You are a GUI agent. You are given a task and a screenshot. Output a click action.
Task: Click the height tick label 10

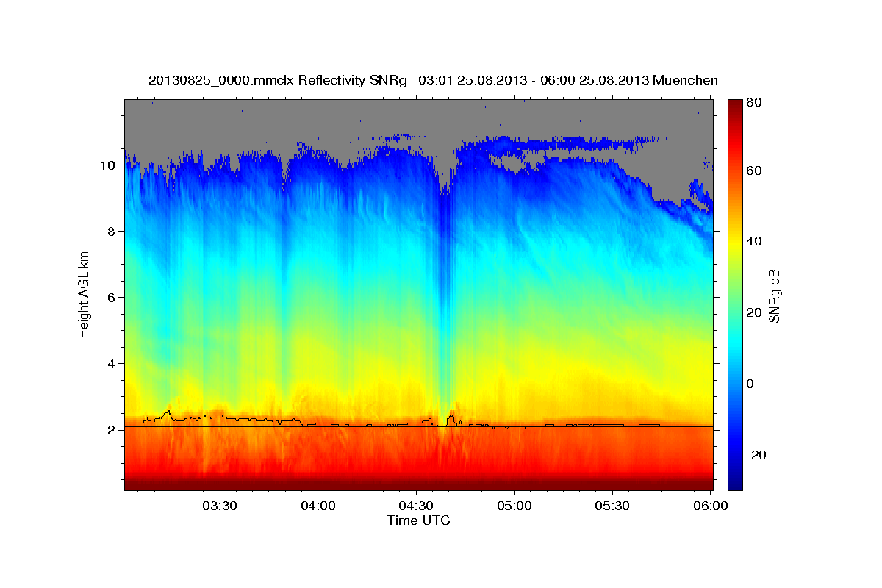tap(107, 165)
